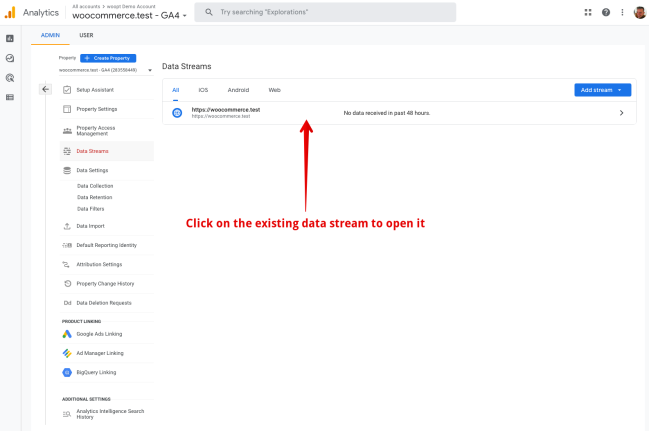
Task: Click the user profile avatar
Action: (639, 12)
